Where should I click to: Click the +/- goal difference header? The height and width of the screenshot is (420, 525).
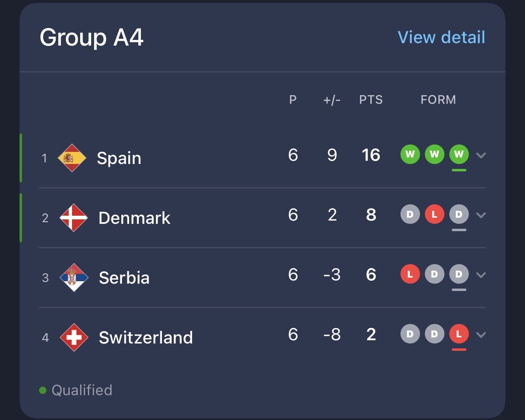tap(332, 100)
